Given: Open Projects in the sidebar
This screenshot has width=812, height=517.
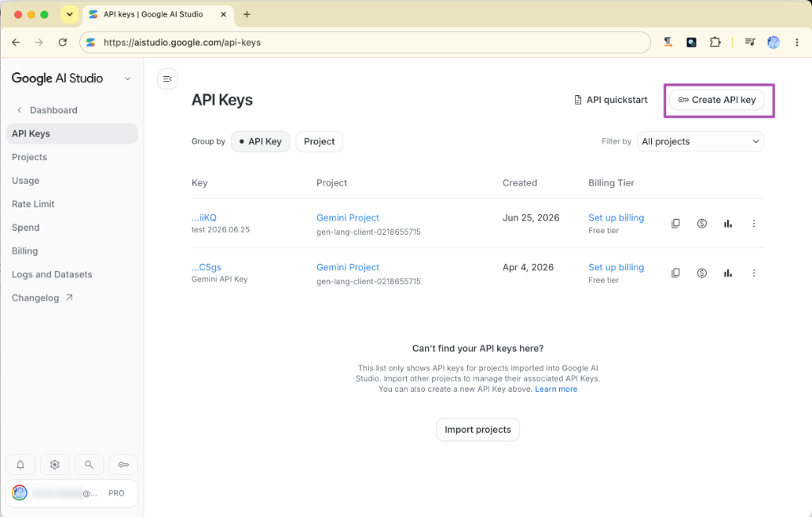Looking at the screenshot, I should click(x=29, y=157).
